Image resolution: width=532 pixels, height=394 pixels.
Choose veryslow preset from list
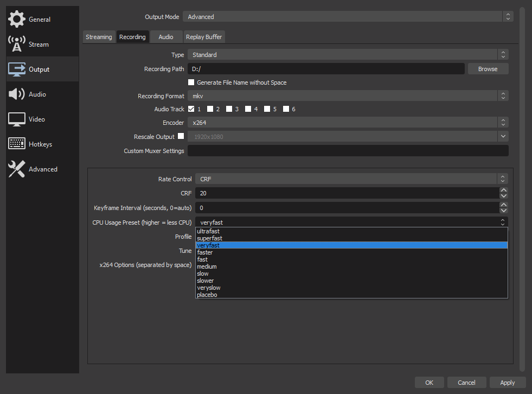(351, 288)
